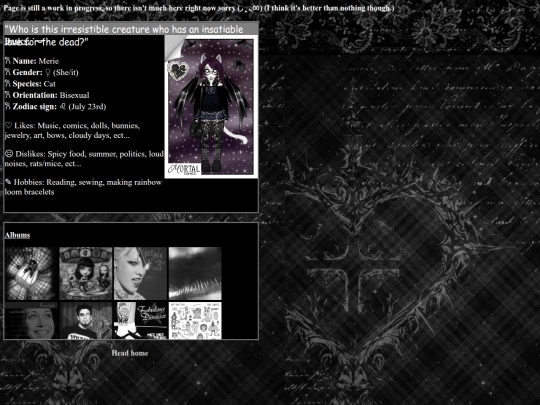Open the white doodle sketch album cover
540x405 pixels.
[x=195, y=321]
